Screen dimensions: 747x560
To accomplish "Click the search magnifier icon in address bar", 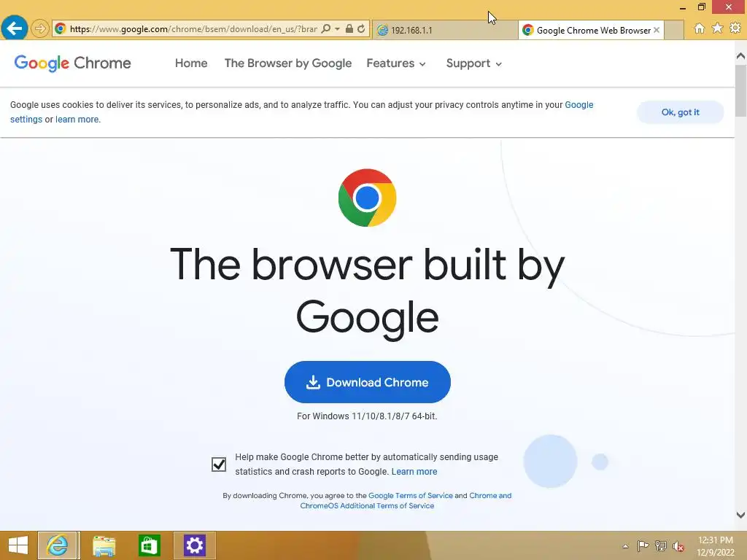I will pyautogui.click(x=326, y=29).
